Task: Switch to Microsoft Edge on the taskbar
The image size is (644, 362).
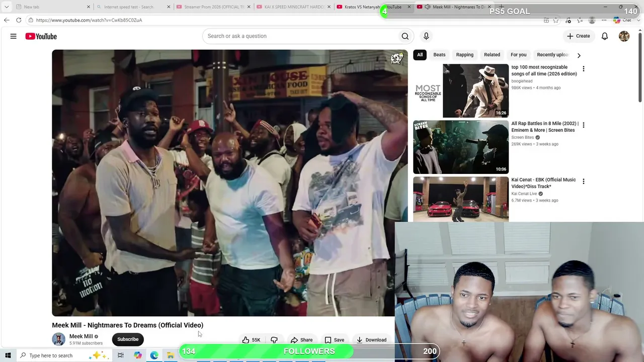Action: [154, 355]
